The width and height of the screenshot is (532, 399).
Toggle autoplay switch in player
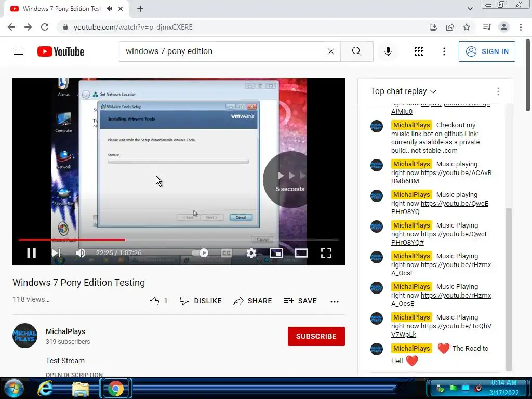(200, 253)
